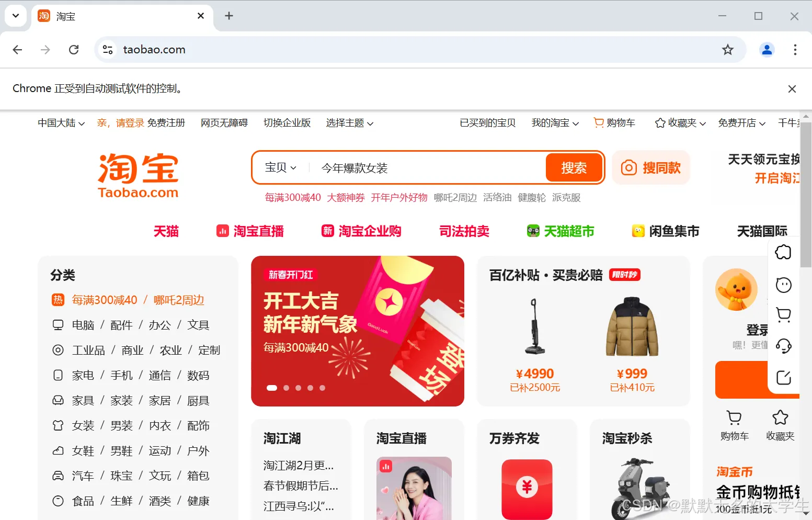The height and width of the screenshot is (520, 812).
Task: Open the 淘宝企业购 channel tab
Action: (x=361, y=231)
